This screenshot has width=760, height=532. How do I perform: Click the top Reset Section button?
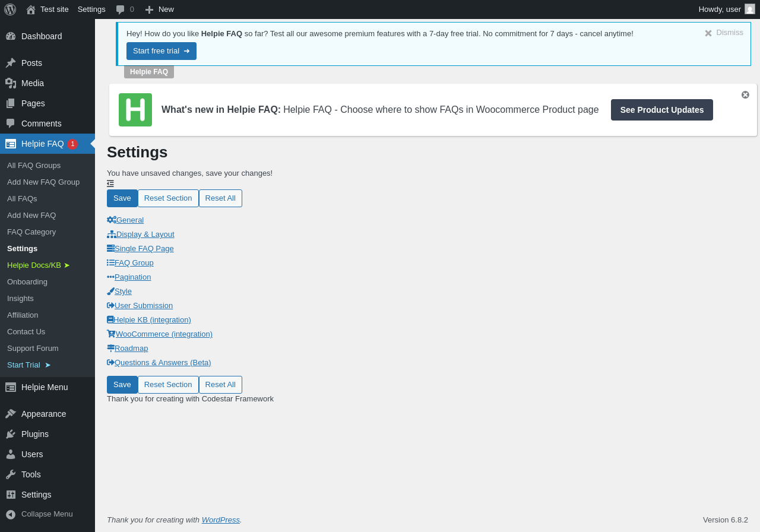(168, 198)
